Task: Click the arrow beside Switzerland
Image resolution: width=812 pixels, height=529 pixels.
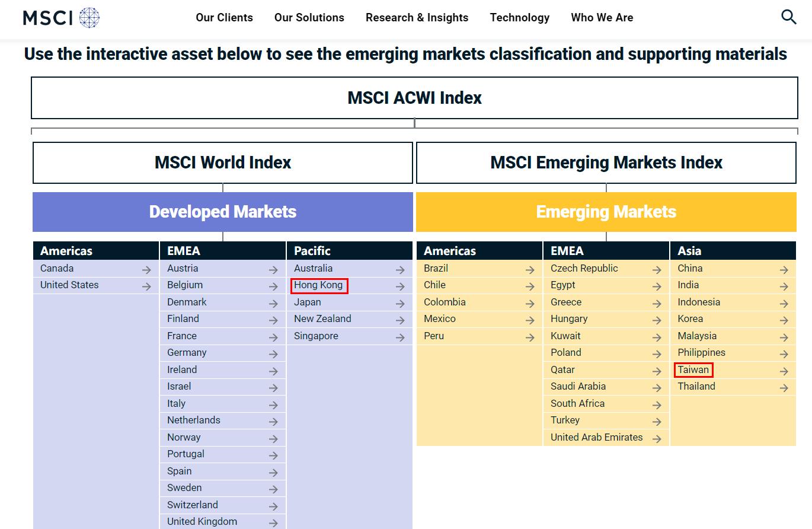Action: (272, 506)
